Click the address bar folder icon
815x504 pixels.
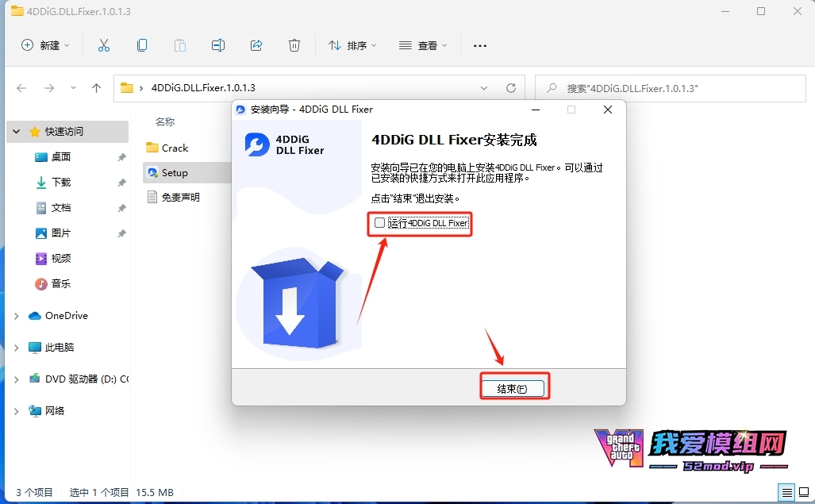click(x=127, y=88)
